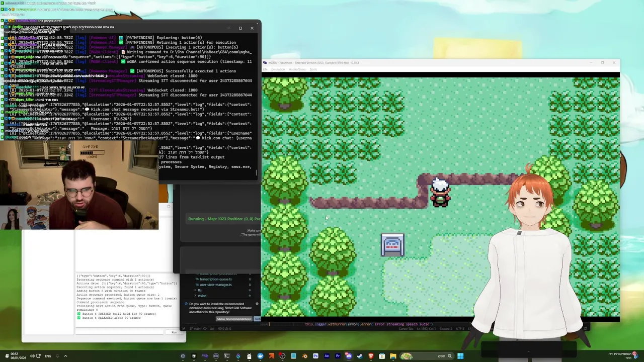
Task: Launch Microsoft Store from the taskbar
Action: pyautogui.click(x=382, y=356)
